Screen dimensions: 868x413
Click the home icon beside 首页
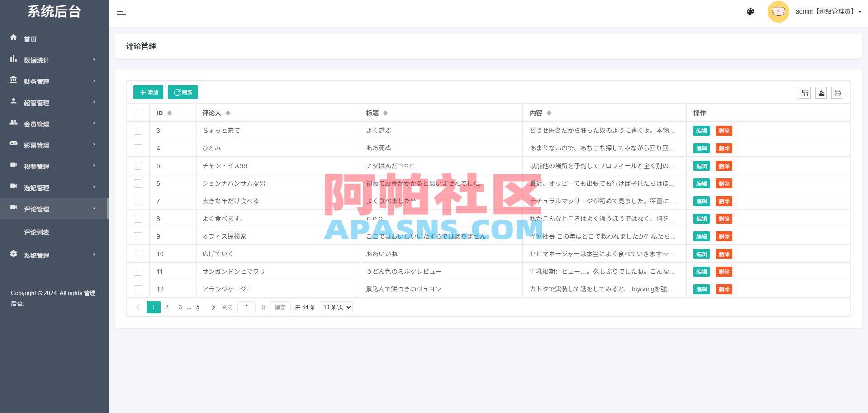14,38
